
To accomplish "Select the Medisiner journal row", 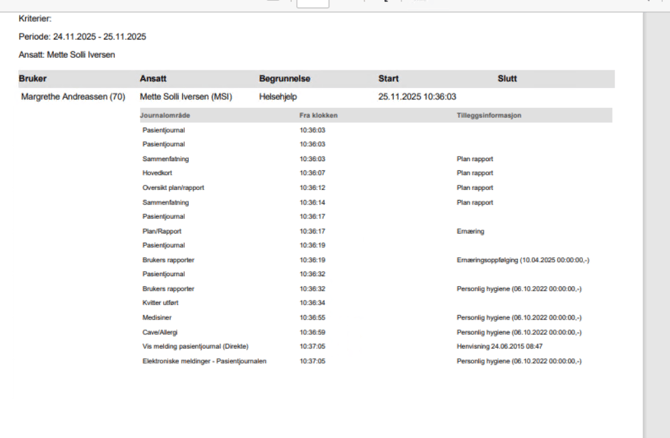I will pyautogui.click(x=158, y=317).
